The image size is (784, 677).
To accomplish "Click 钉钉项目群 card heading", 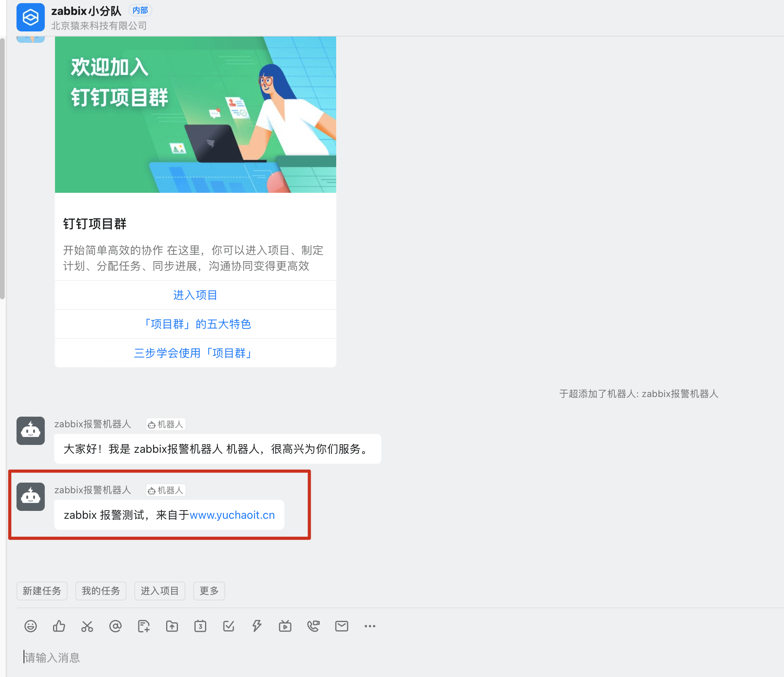I will [95, 224].
